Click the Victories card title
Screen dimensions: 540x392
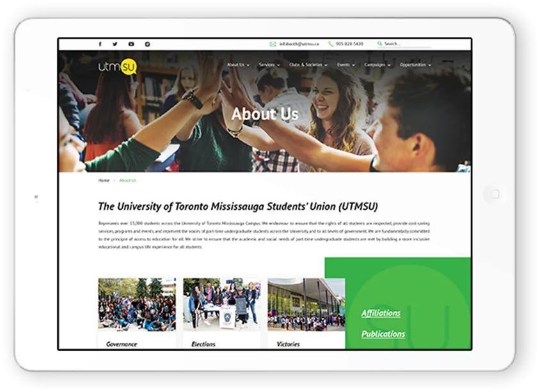tap(289, 344)
